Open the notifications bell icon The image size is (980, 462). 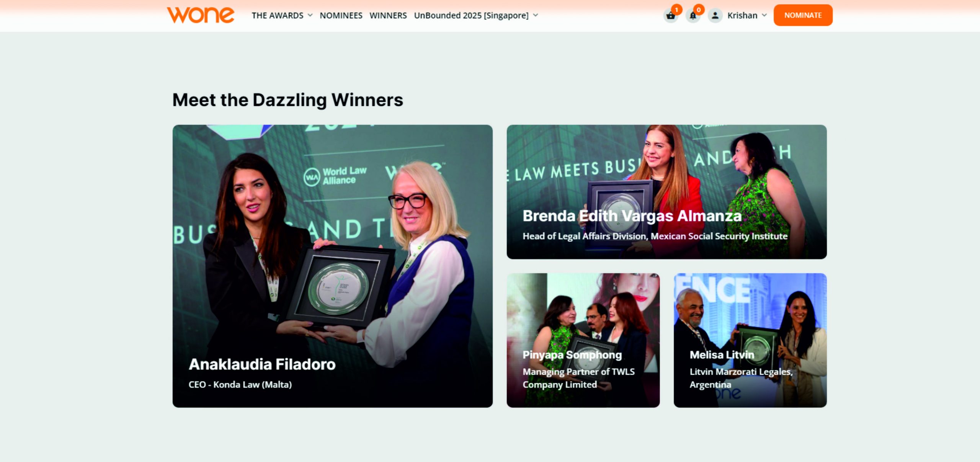pos(693,16)
